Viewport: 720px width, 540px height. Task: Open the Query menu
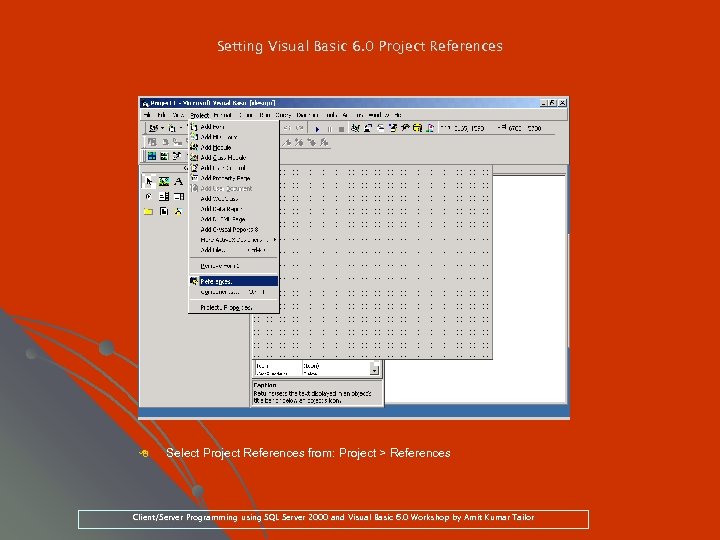283,115
